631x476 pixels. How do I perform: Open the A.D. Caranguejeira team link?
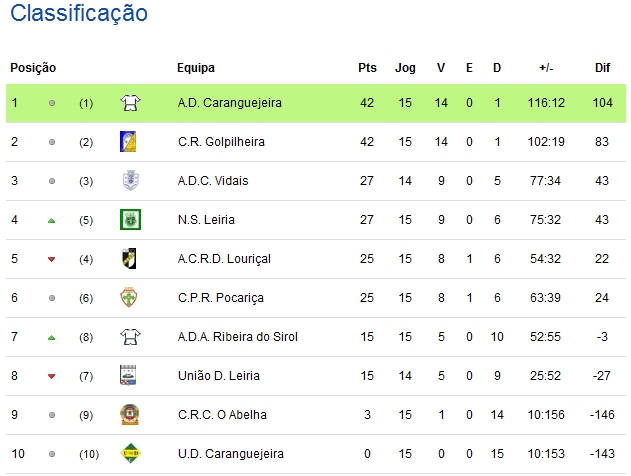(229, 103)
